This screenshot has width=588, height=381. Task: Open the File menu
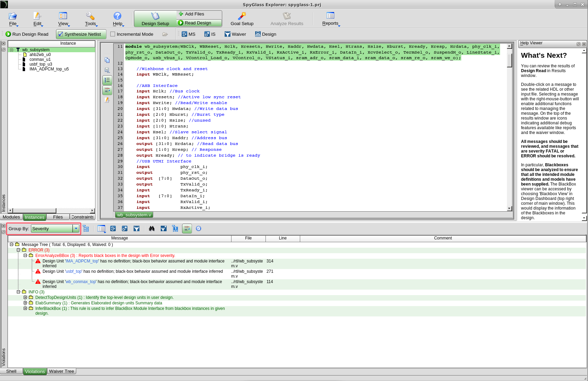(13, 19)
